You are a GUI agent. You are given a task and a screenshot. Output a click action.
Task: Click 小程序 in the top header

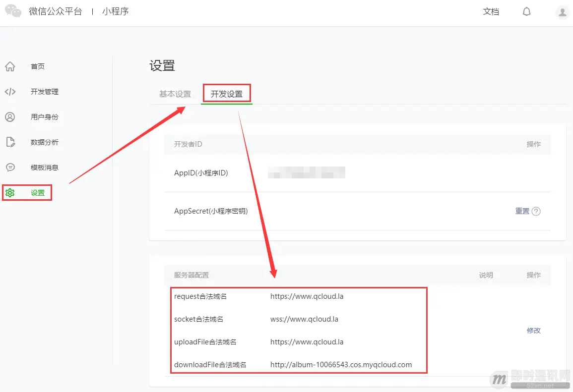(x=115, y=10)
